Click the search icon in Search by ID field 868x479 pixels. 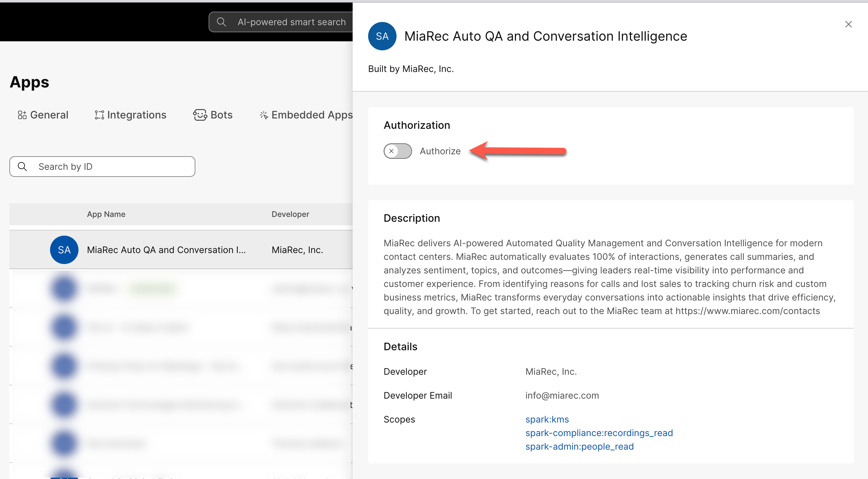(x=23, y=166)
